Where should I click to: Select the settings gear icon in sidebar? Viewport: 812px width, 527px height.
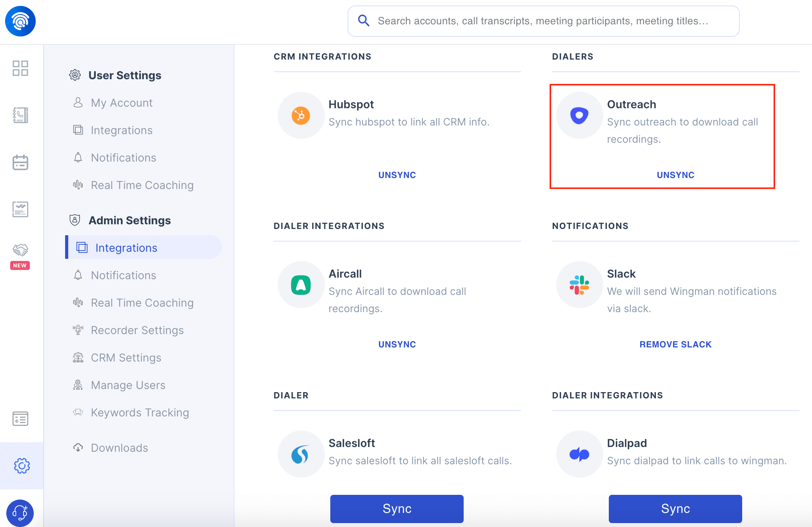22,466
